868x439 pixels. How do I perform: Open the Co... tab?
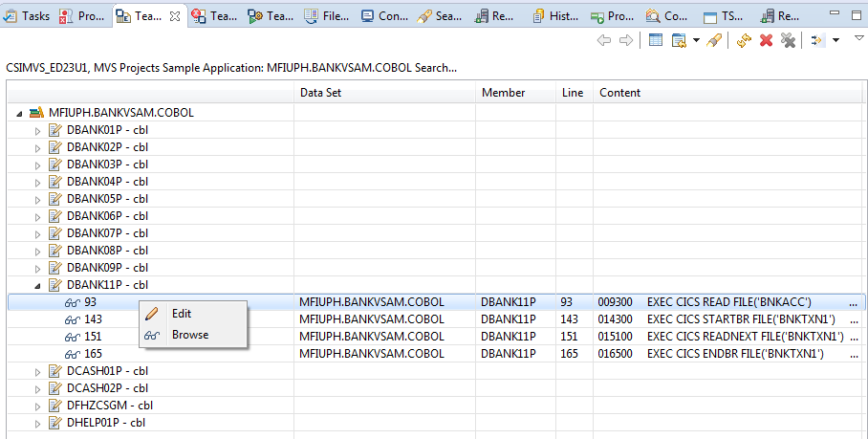pyautogui.click(x=666, y=16)
